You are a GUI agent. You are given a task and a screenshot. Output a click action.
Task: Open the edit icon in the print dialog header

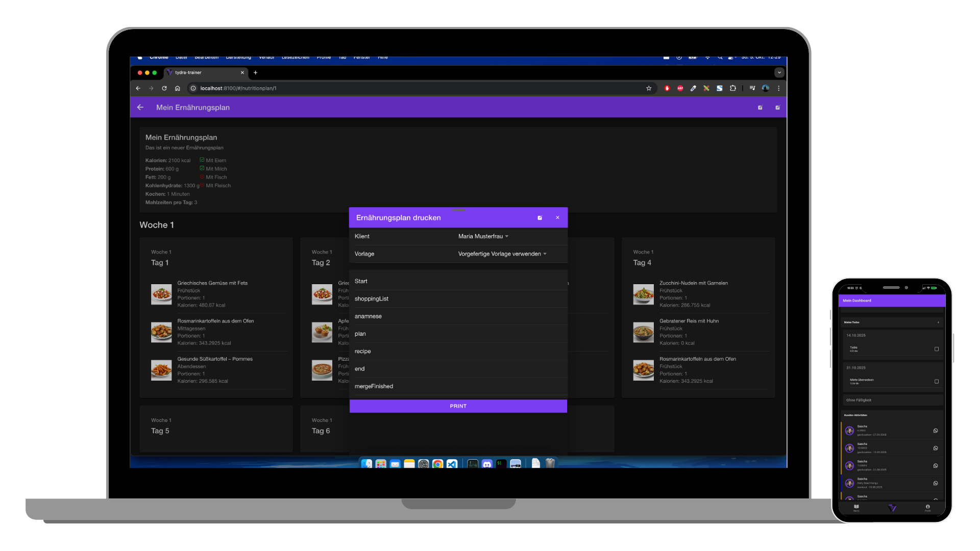coord(540,217)
